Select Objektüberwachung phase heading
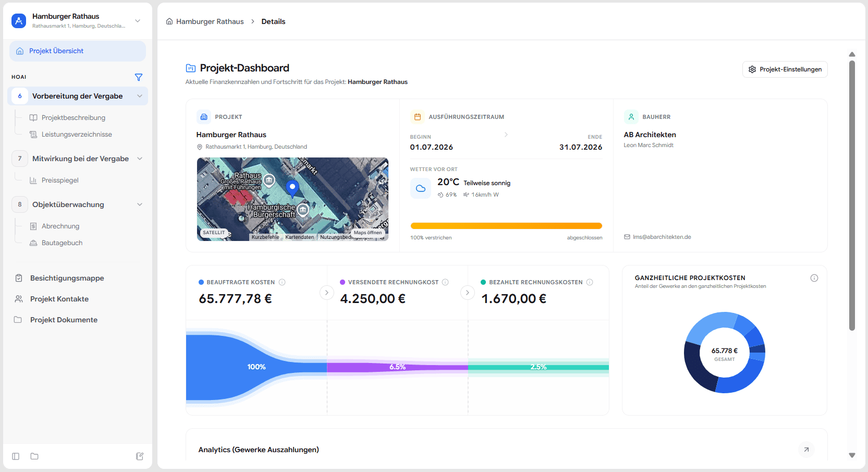 pos(68,204)
